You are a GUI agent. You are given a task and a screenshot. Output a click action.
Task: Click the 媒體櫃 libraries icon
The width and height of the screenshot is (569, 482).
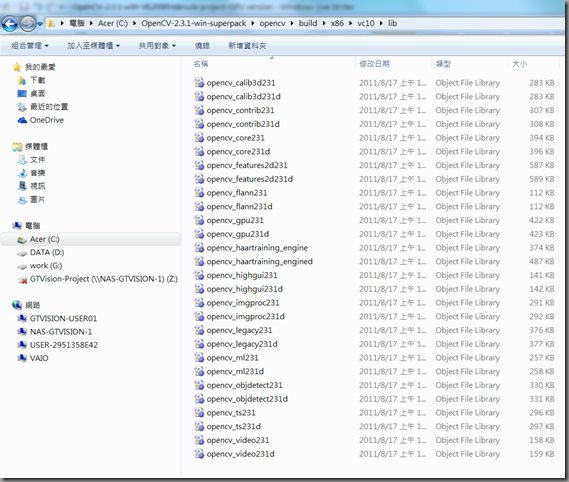(17, 146)
